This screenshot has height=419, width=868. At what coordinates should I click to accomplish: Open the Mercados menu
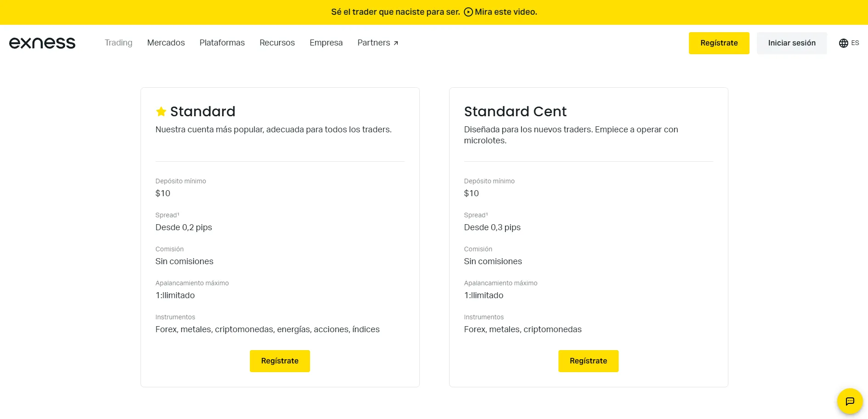(x=166, y=43)
